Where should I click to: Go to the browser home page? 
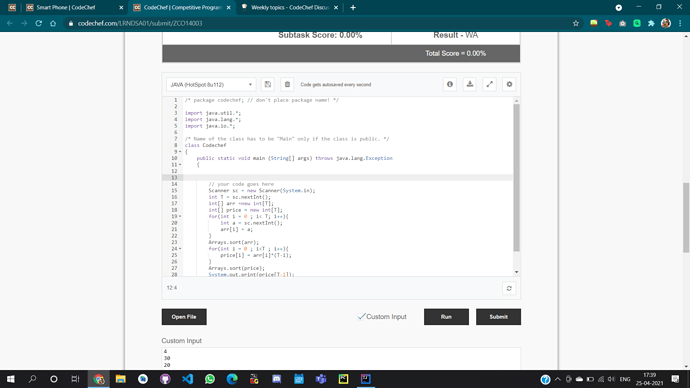click(53, 23)
